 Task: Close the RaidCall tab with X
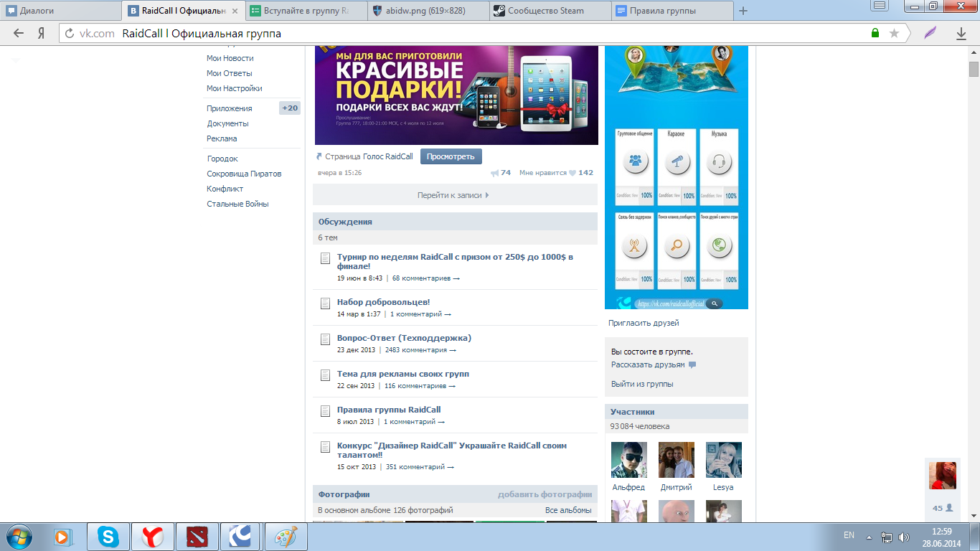[235, 11]
